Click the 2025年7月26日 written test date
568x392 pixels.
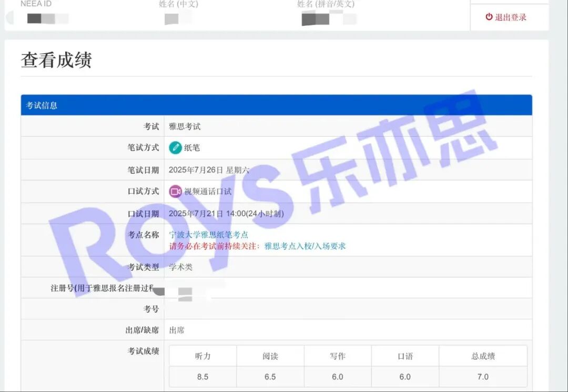click(207, 170)
